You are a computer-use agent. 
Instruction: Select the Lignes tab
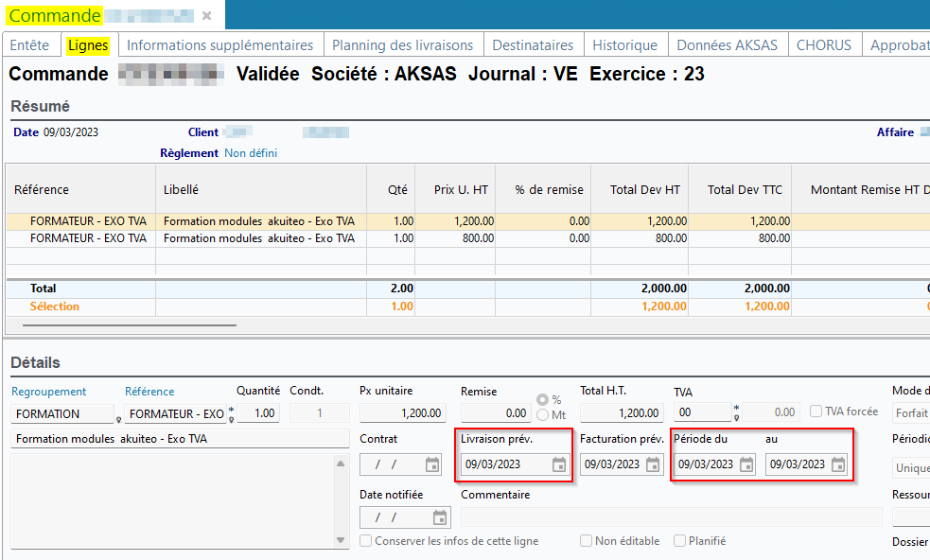click(x=88, y=45)
